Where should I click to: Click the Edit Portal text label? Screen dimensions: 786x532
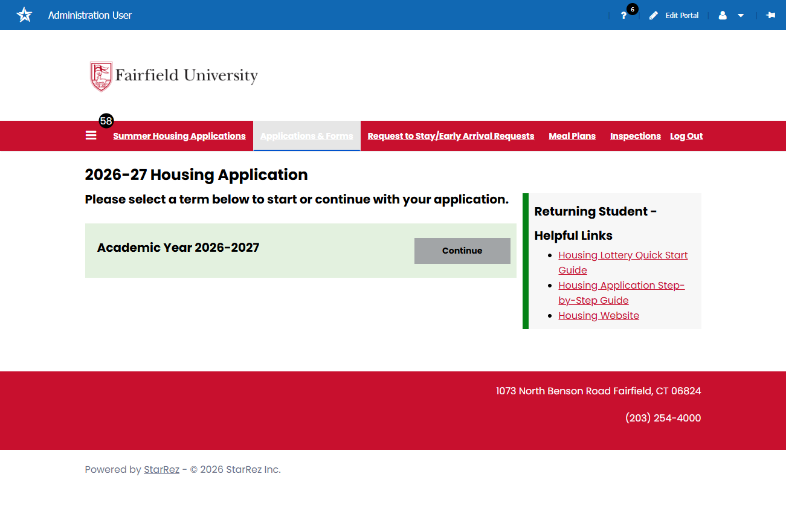tap(682, 16)
